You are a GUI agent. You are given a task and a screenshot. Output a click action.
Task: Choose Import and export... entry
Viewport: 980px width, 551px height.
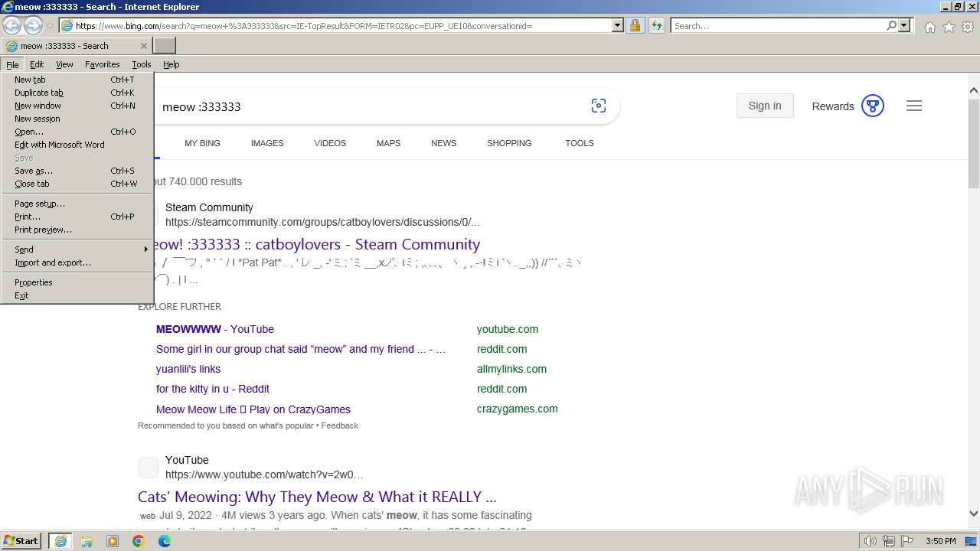click(x=77, y=262)
